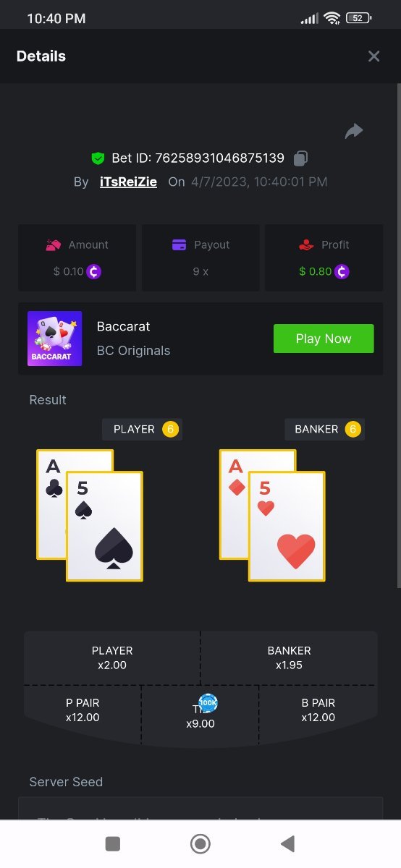Tap the share arrow icon
The height and width of the screenshot is (868, 401).
click(354, 131)
